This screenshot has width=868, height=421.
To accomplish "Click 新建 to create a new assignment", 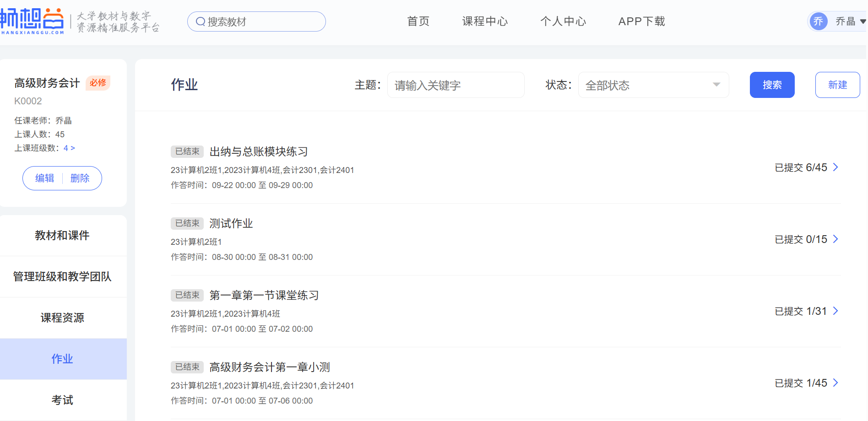I will click(x=837, y=85).
